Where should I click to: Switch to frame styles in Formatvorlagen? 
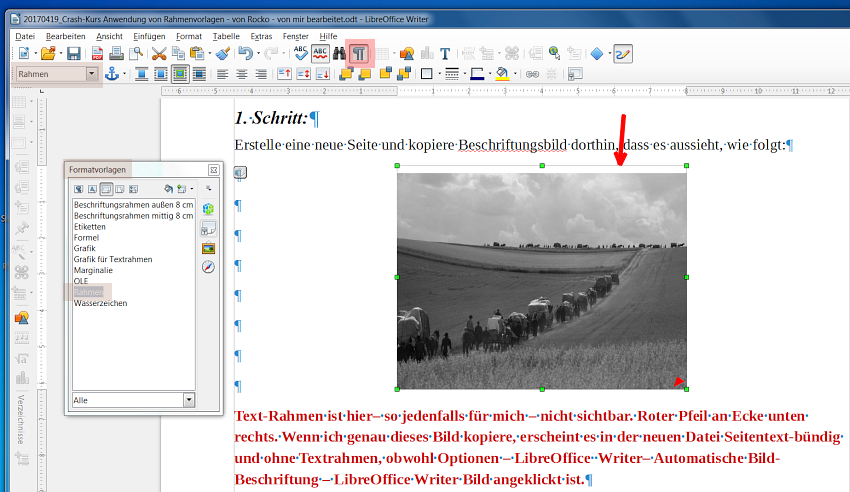pos(106,188)
